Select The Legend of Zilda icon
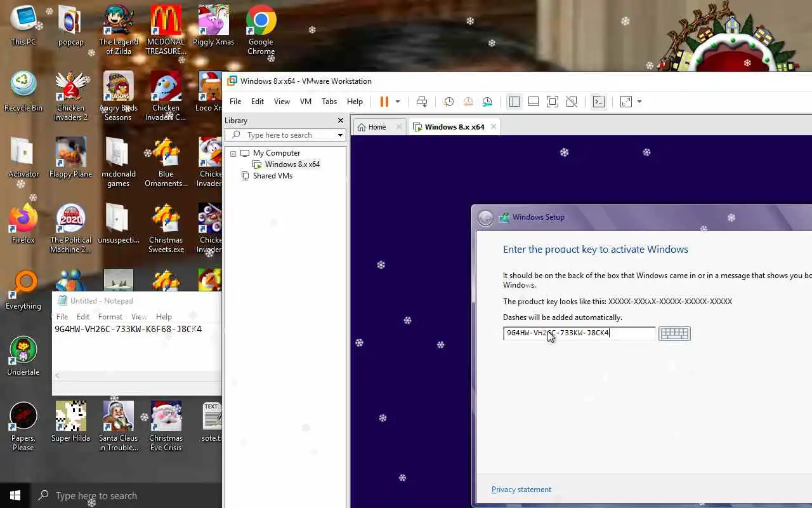812x508 pixels. 119,30
